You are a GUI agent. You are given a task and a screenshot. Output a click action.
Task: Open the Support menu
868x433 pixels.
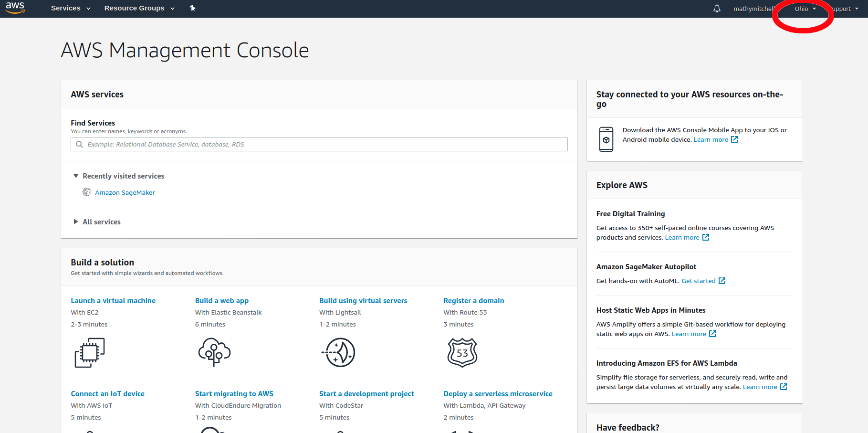coord(845,9)
